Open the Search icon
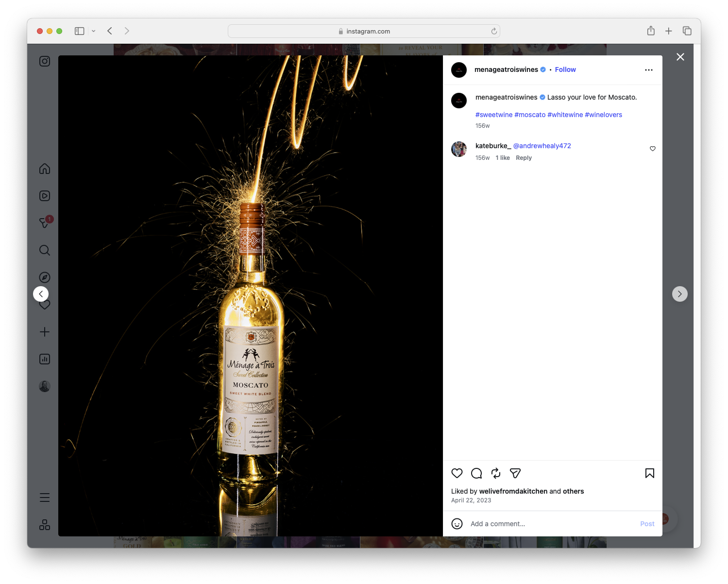The image size is (728, 584). 44,250
